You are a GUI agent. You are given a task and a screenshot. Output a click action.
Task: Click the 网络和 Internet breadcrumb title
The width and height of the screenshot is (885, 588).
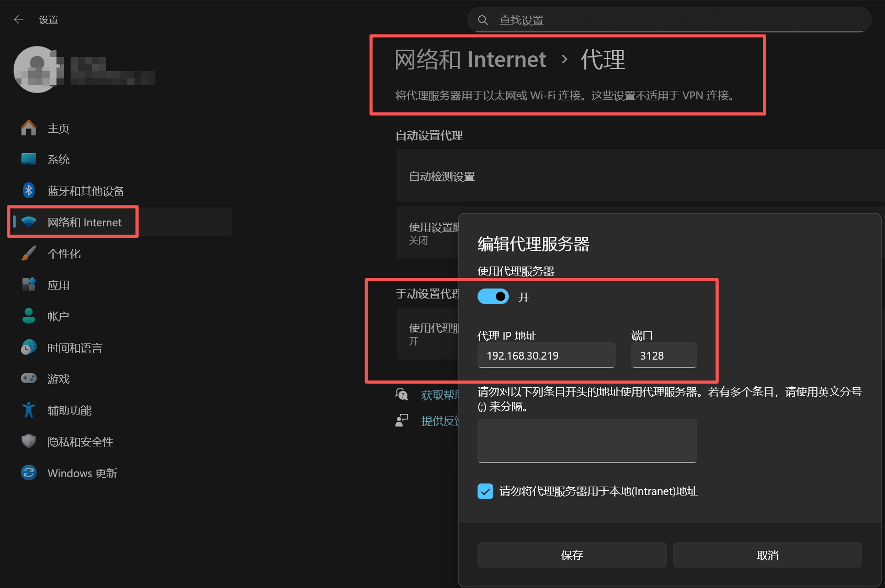[470, 59]
